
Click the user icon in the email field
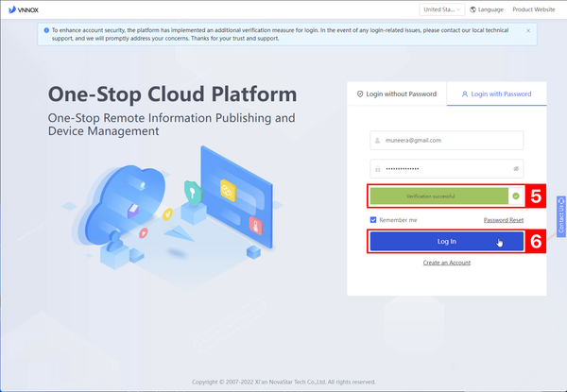pos(378,140)
